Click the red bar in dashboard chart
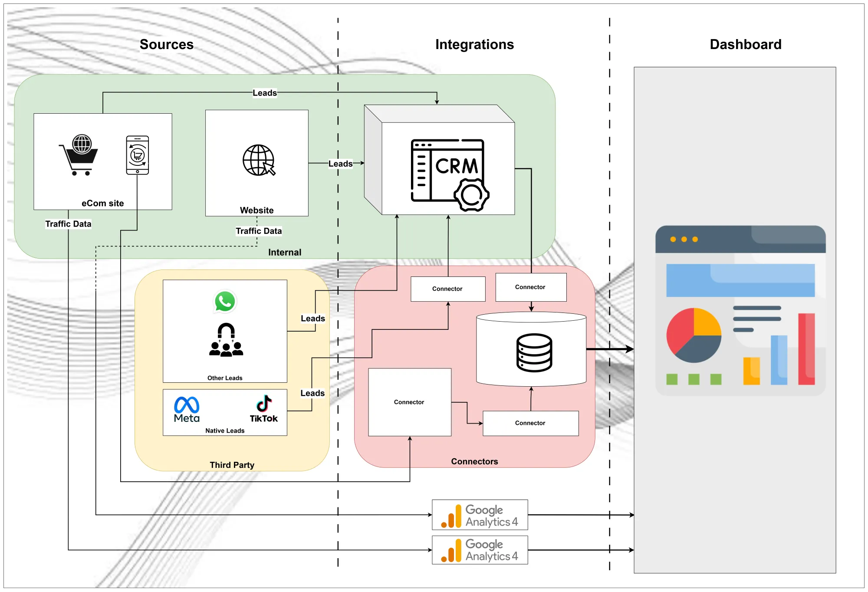The image size is (868, 592). click(806, 349)
